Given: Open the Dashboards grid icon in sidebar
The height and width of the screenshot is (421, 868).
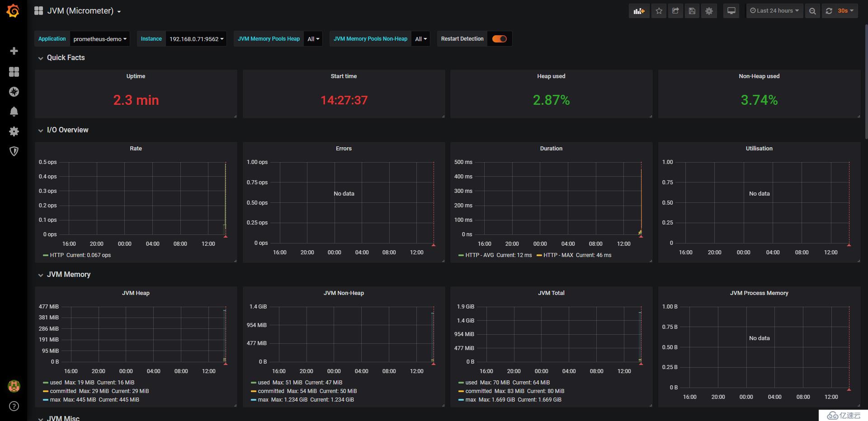Looking at the screenshot, I should pos(14,72).
